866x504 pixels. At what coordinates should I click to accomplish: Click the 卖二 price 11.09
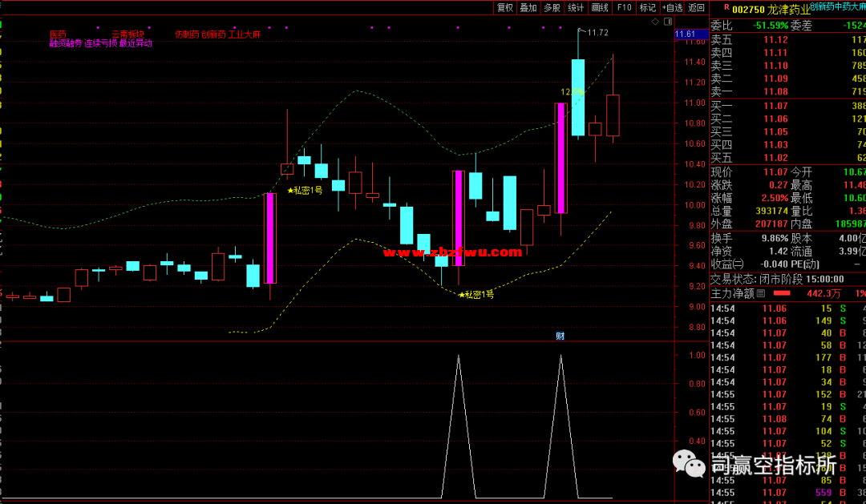(x=775, y=79)
